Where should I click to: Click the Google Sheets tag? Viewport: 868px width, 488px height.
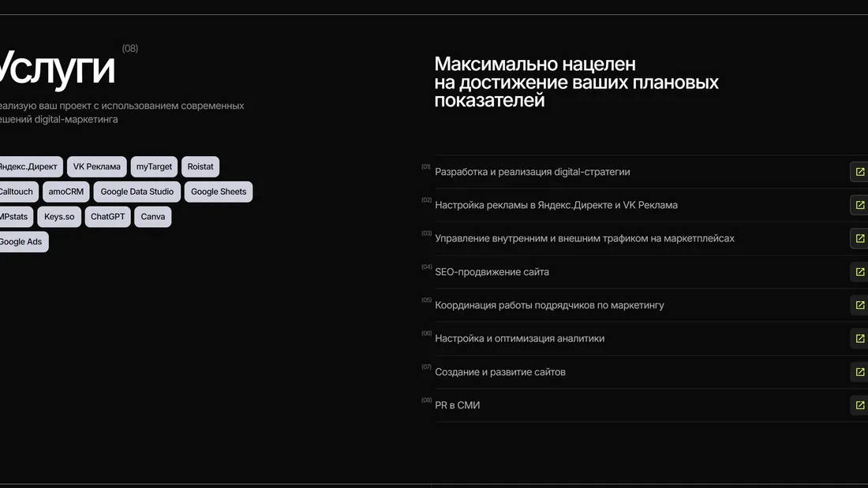tap(219, 191)
